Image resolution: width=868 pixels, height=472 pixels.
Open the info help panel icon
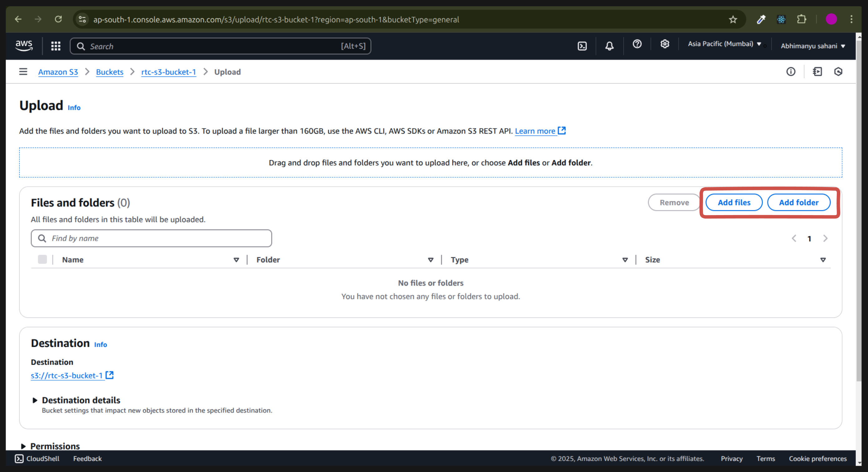coord(791,71)
